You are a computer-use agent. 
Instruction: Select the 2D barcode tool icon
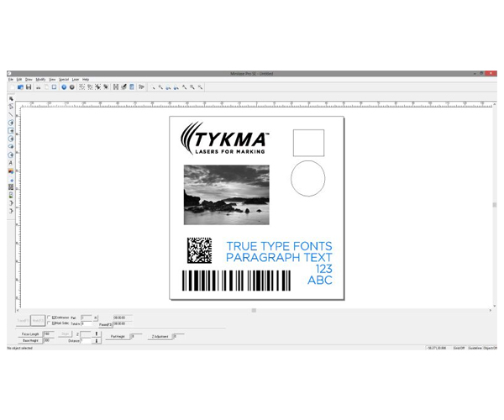click(11, 186)
